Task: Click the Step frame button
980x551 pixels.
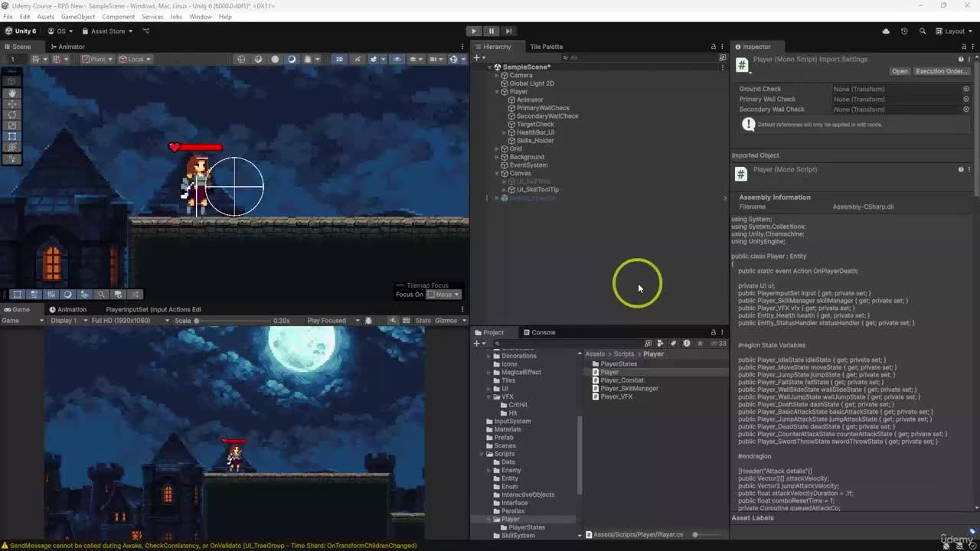Action: [x=508, y=31]
